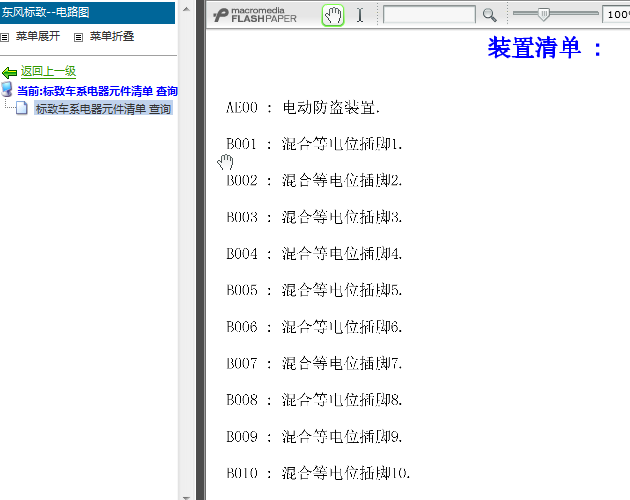The height and width of the screenshot is (500, 630).
Task: Click the zoom slider handle
Action: click(543, 14)
